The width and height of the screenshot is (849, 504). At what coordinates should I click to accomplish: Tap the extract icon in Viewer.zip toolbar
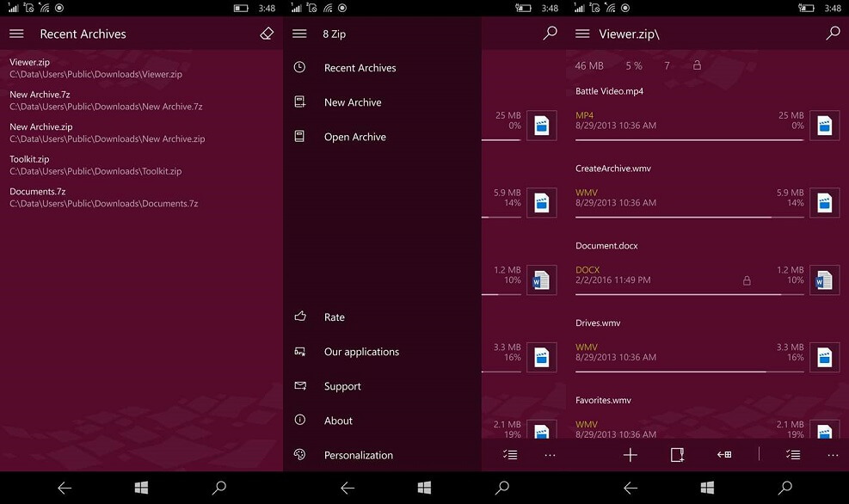tap(724, 455)
